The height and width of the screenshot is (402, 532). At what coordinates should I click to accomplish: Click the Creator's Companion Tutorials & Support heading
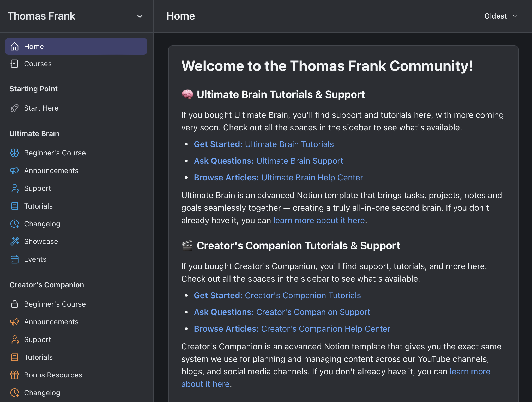pos(298,246)
